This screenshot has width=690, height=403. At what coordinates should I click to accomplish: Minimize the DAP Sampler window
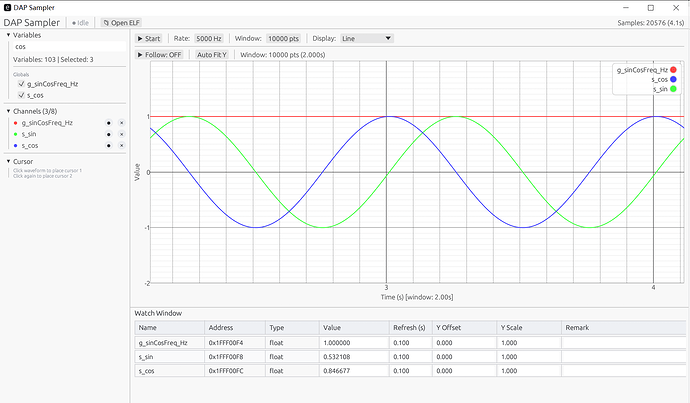point(626,8)
